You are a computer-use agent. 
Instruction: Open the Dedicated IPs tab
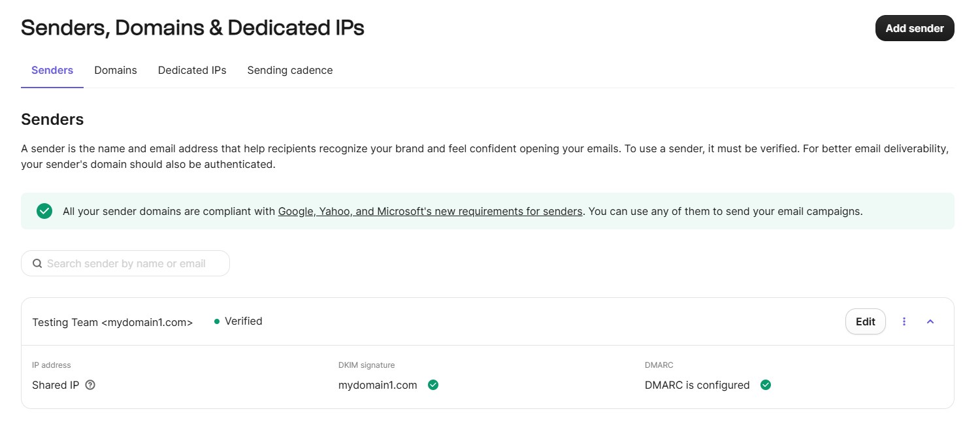click(192, 70)
